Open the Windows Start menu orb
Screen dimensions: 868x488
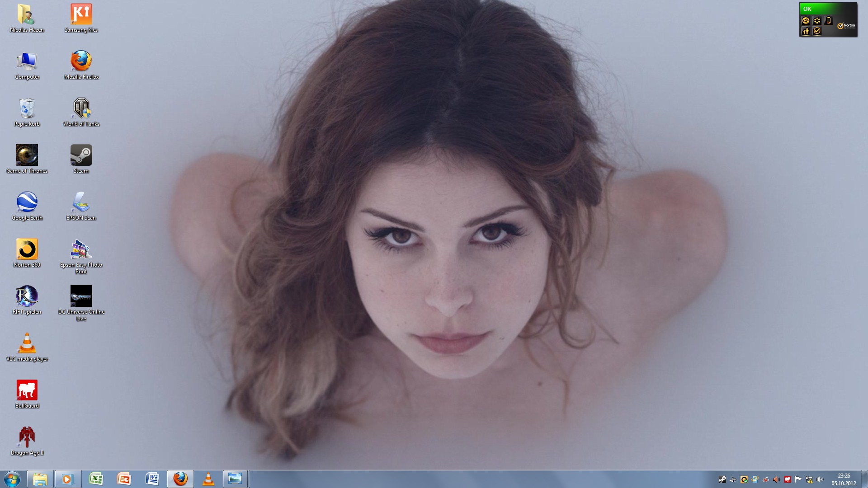[x=12, y=479]
